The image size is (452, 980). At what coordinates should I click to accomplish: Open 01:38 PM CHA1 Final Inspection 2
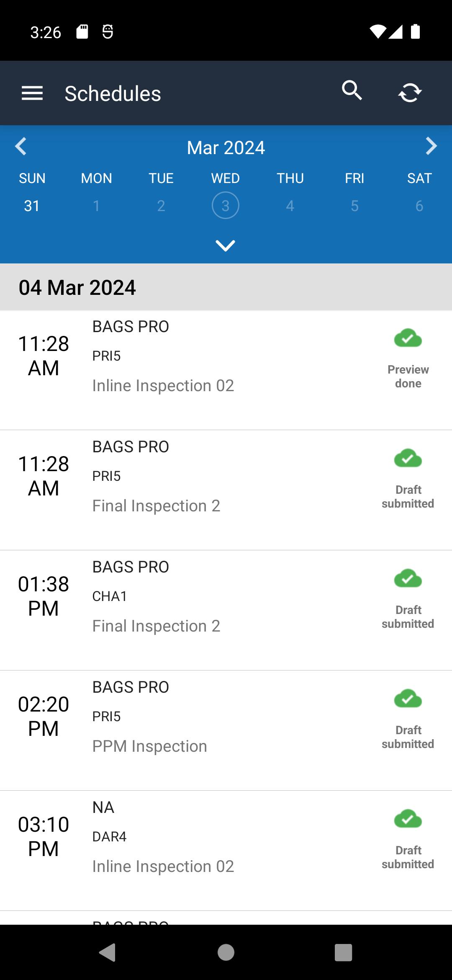[226, 610]
